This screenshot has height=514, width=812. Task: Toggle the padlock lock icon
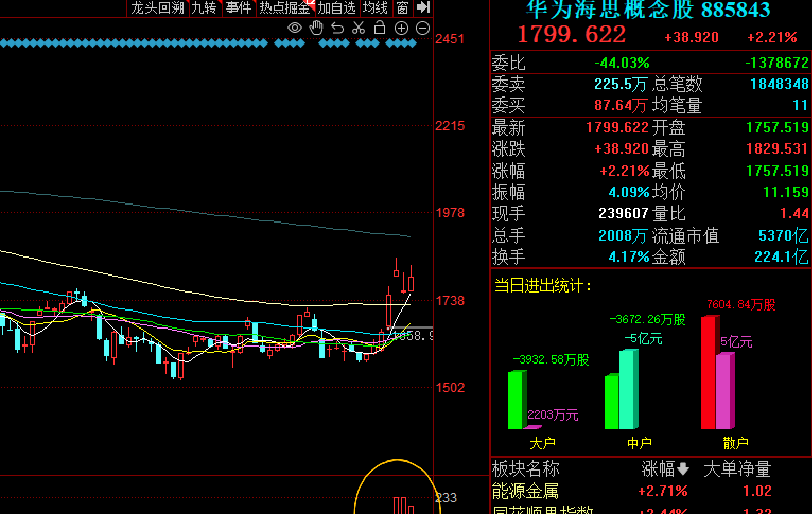pyautogui.click(x=380, y=28)
